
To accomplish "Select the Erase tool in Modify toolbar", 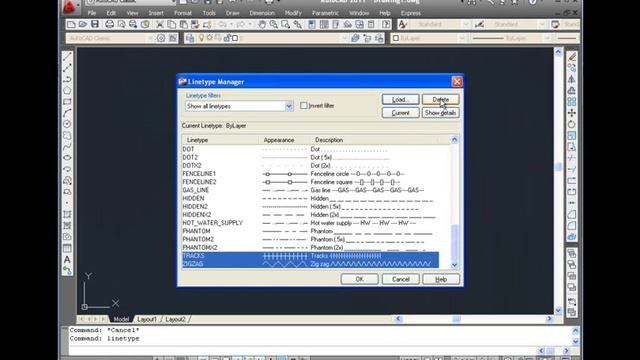I will tap(571, 56).
